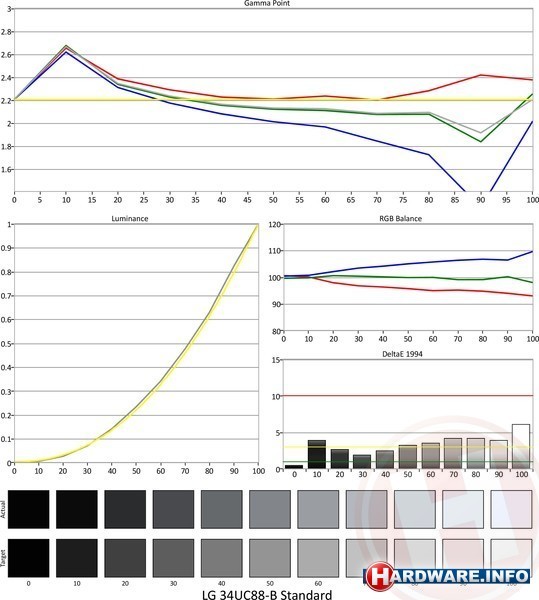
Task: Select the Target swatch for level 40
Action: click(221, 558)
